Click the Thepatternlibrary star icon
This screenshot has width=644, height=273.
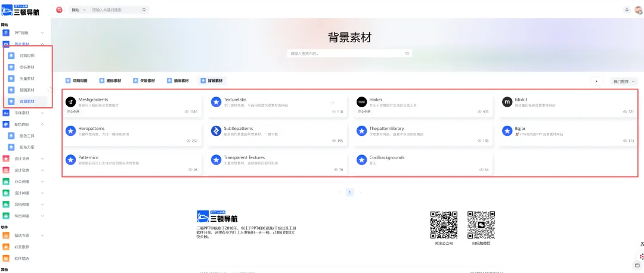[x=361, y=131]
